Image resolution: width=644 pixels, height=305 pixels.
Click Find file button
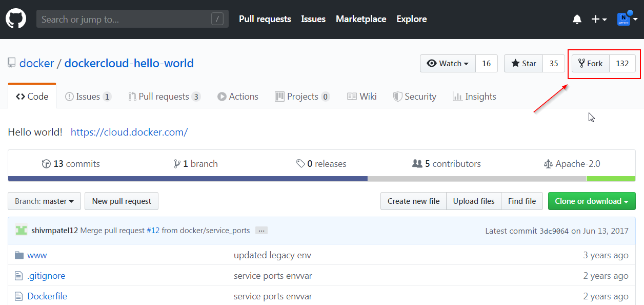click(x=522, y=201)
